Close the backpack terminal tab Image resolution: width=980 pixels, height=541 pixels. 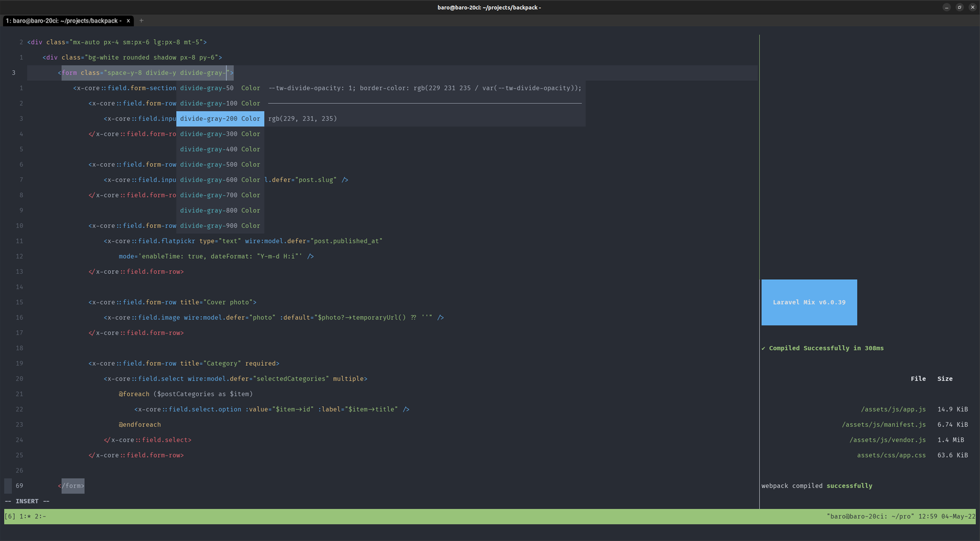[x=128, y=21]
